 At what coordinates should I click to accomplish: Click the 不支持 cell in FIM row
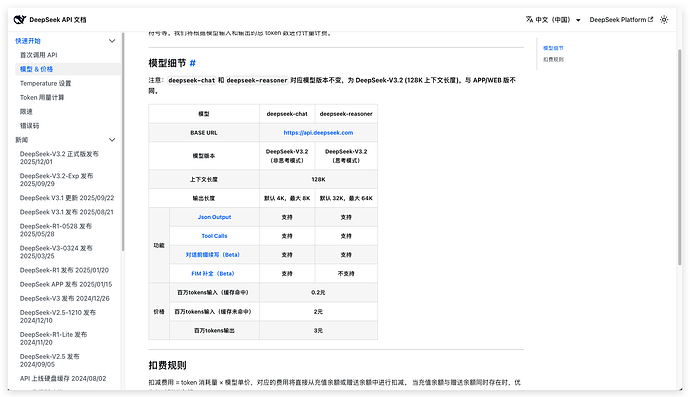coord(346,274)
